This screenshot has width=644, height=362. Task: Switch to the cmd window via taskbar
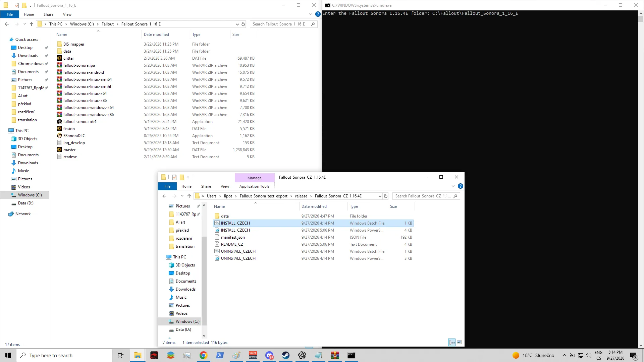pos(351,356)
